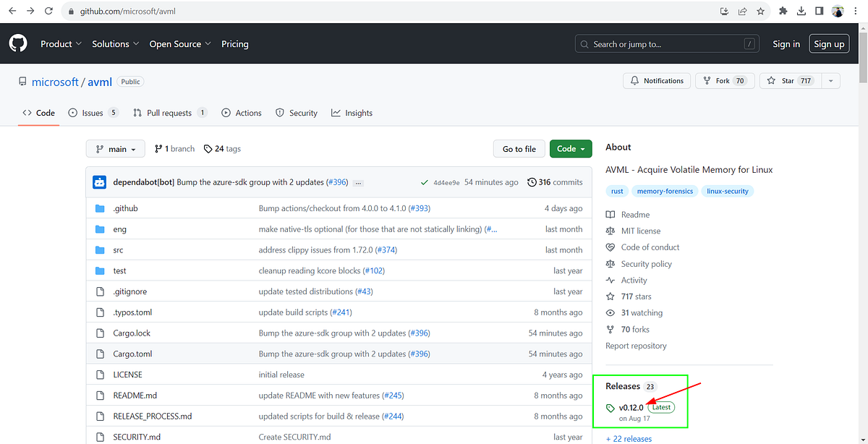The height and width of the screenshot is (444, 868).
Task: Open the Readme via the book icon
Action: tap(610, 214)
